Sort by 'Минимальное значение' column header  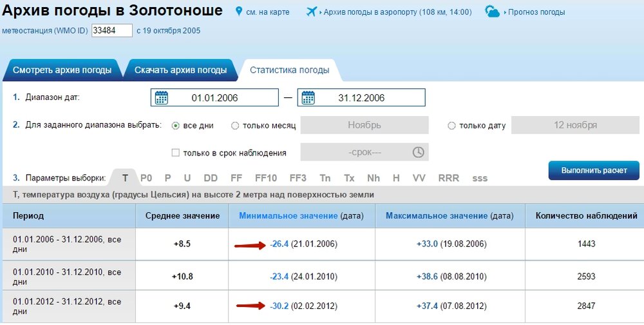(289, 215)
